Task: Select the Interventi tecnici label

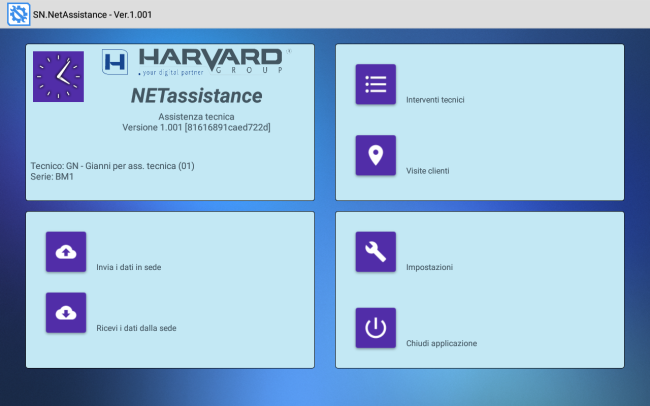Action: 435,100
